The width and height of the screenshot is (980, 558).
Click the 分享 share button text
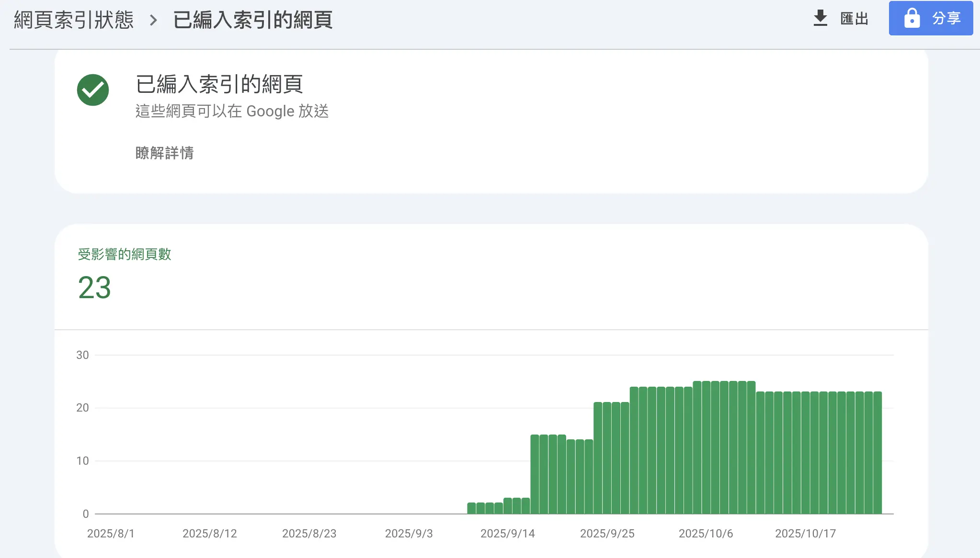[x=946, y=18]
